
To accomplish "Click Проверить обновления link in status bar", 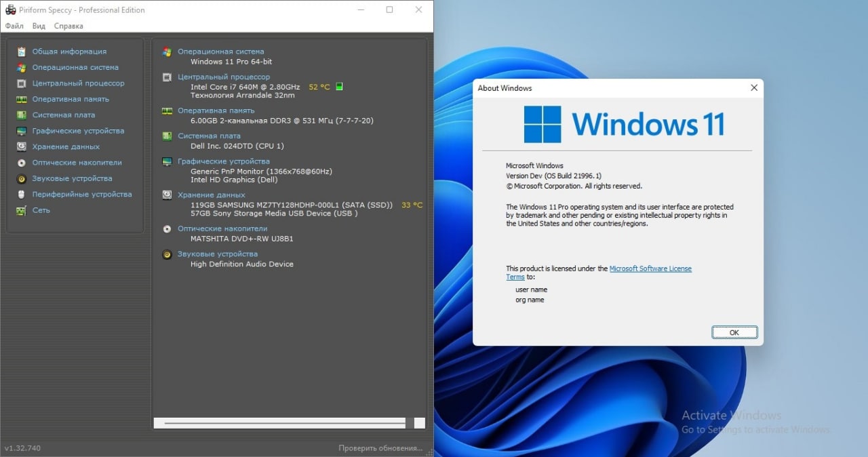I will (x=380, y=448).
